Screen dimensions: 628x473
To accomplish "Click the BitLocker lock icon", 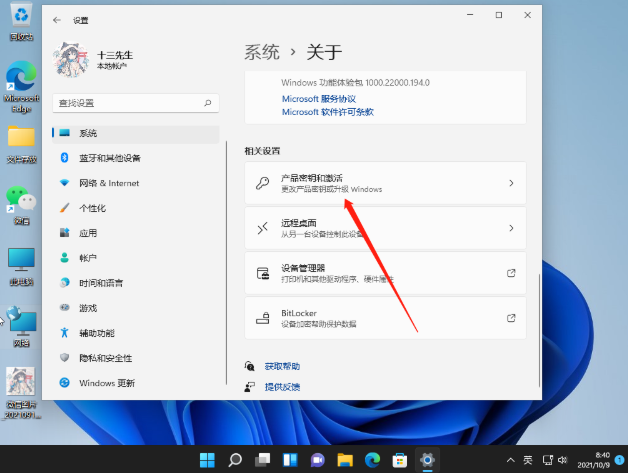I will point(262,318).
